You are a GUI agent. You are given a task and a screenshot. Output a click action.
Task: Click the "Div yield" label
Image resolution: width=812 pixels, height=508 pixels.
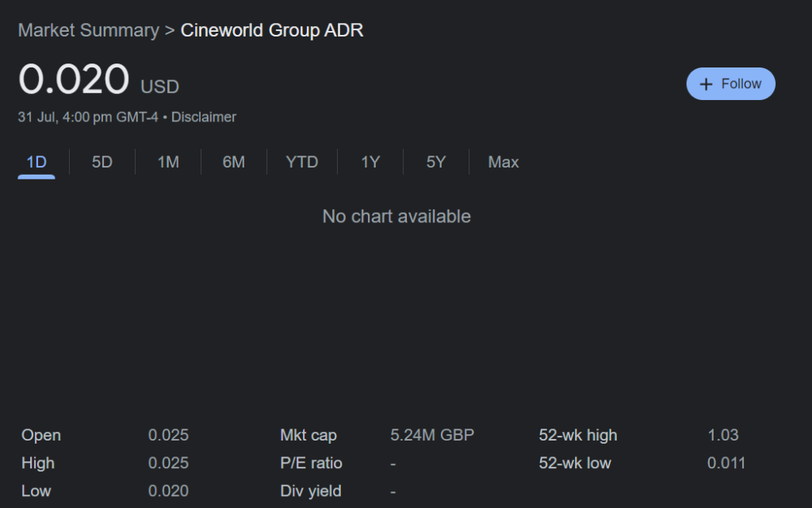pos(311,491)
